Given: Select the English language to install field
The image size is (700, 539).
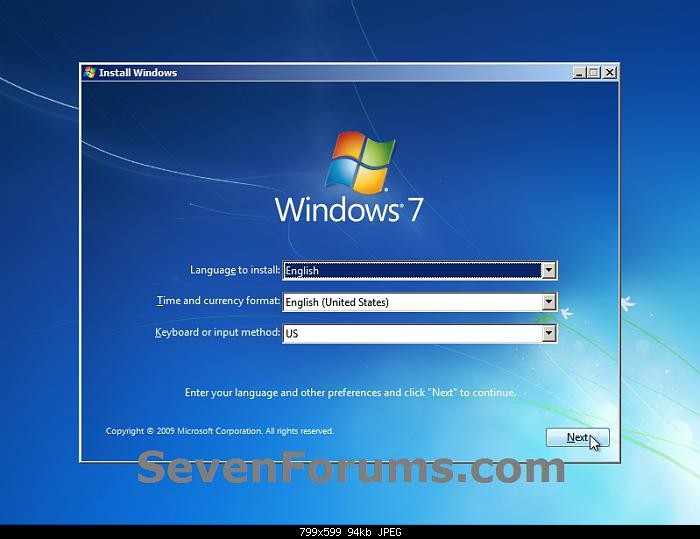Looking at the screenshot, I should tap(412, 270).
